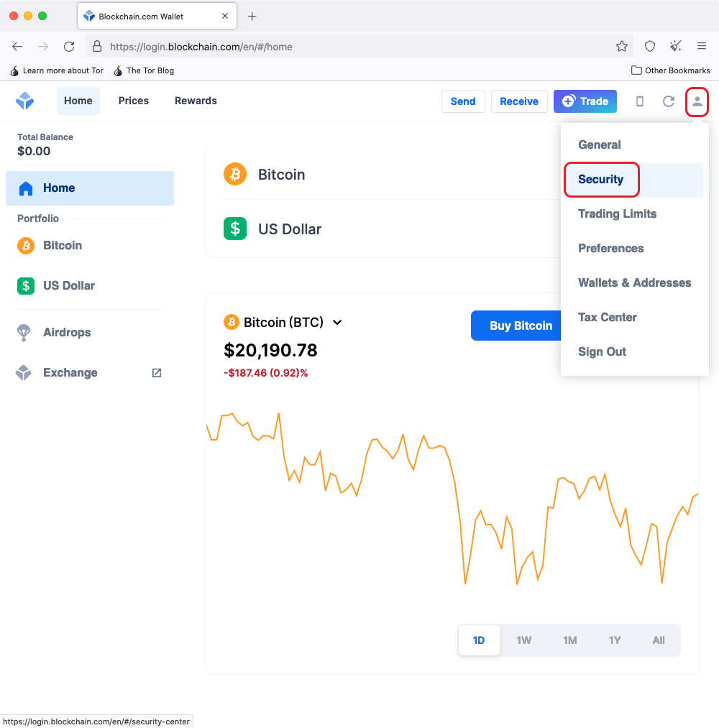Click the Home house icon in sidebar

pyautogui.click(x=26, y=188)
